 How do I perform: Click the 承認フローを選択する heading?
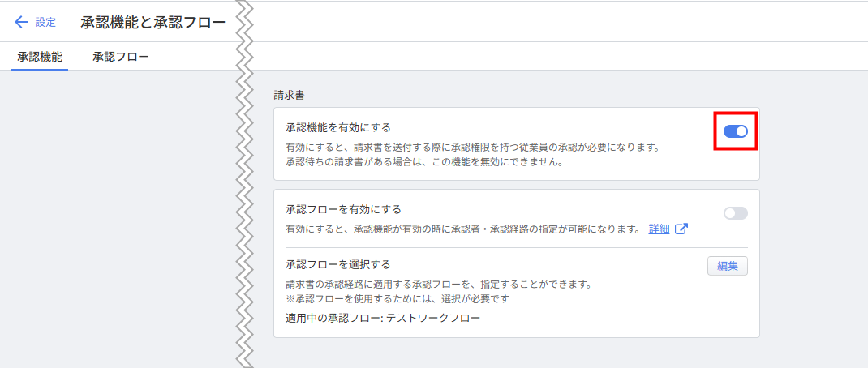coord(338,264)
